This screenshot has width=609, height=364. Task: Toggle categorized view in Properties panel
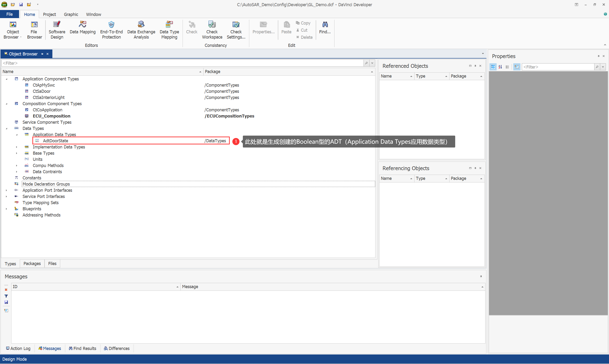(x=493, y=67)
